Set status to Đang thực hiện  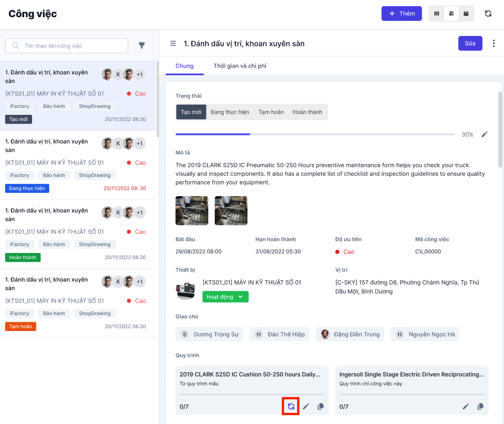[x=230, y=112]
